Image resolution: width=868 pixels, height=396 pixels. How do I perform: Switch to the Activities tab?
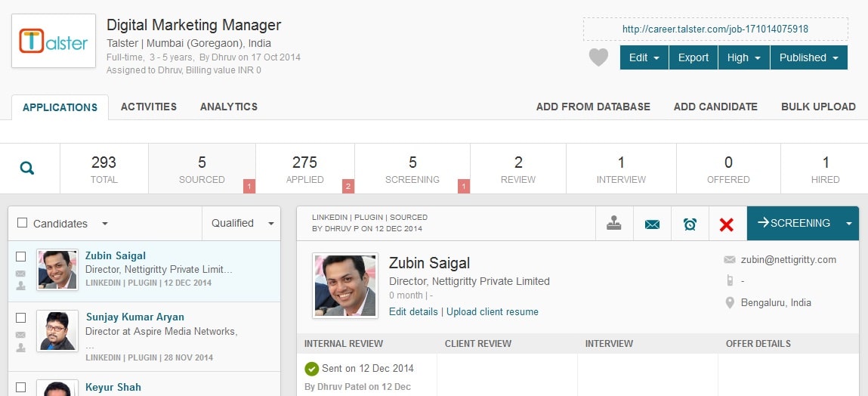click(x=149, y=107)
